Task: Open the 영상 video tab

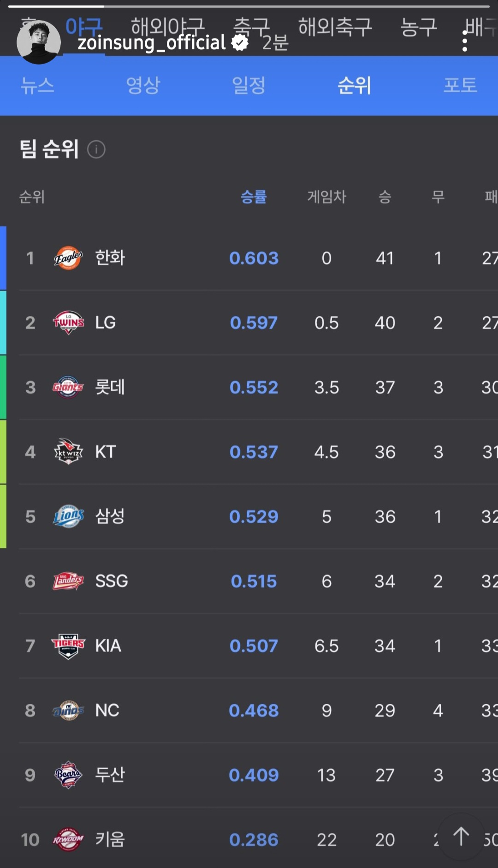Action: (143, 85)
